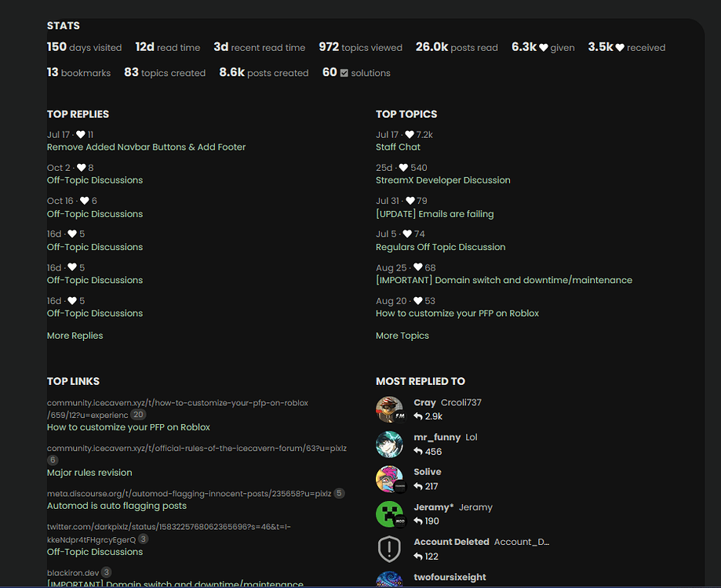721x588 pixels.
Task: Open the 83 topics created stat
Action: point(165,73)
